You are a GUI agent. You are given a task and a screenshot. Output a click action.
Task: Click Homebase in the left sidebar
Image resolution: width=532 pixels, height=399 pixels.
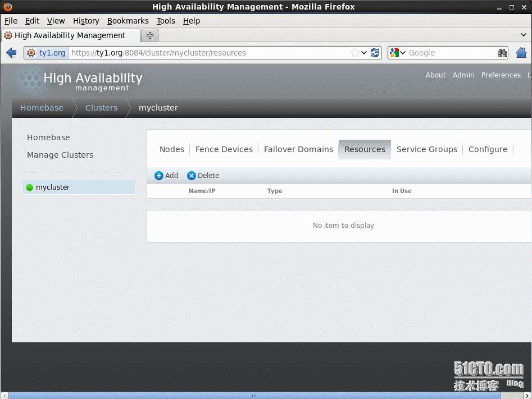pyautogui.click(x=48, y=137)
